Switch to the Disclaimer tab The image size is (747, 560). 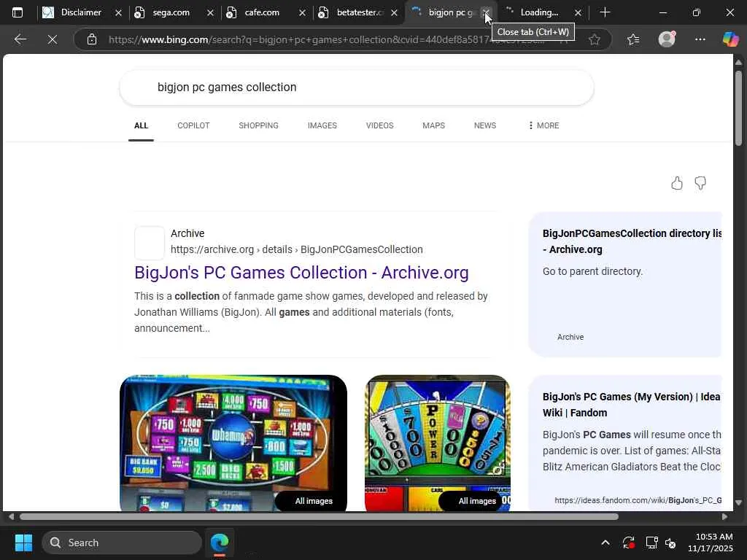click(x=81, y=12)
